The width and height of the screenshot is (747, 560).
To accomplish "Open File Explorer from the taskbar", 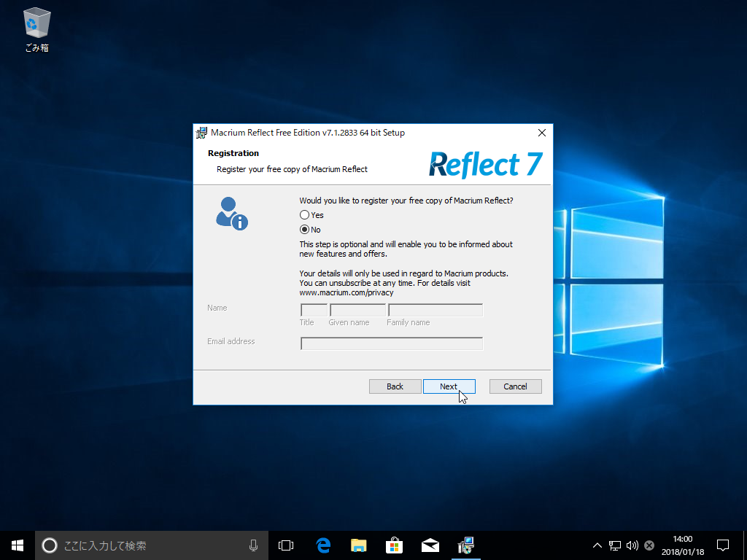I will [358, 545].
